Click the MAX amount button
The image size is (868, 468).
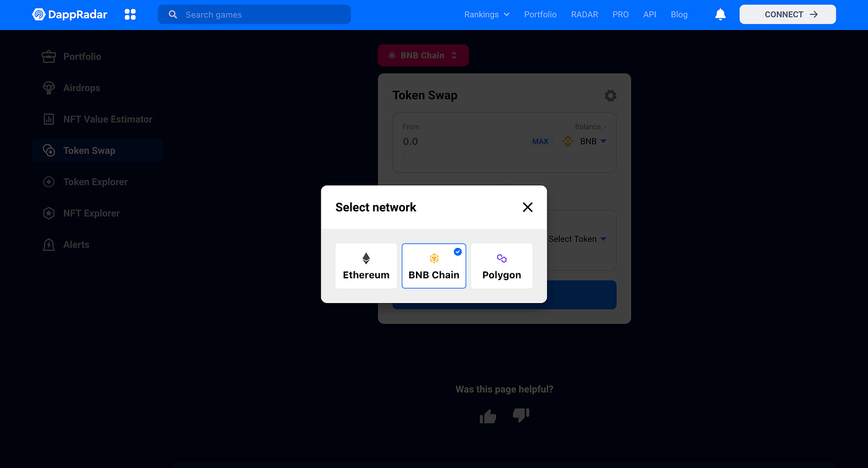[540, 141]
